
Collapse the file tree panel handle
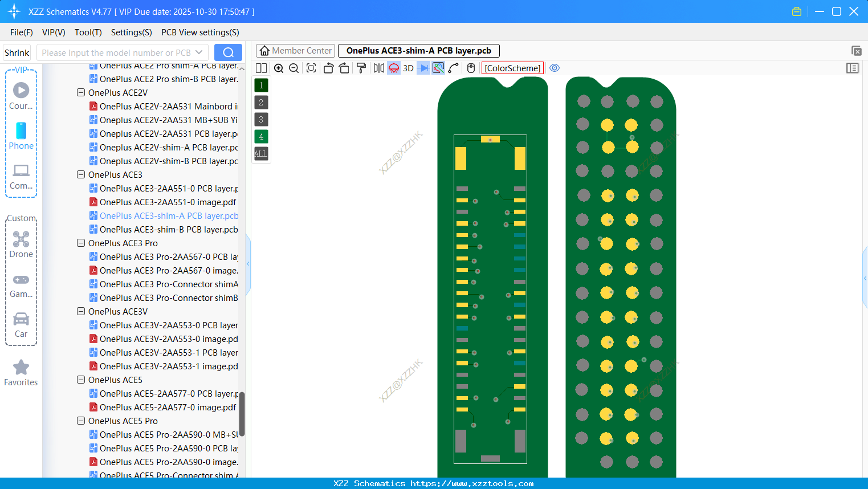tap(248, 264)
